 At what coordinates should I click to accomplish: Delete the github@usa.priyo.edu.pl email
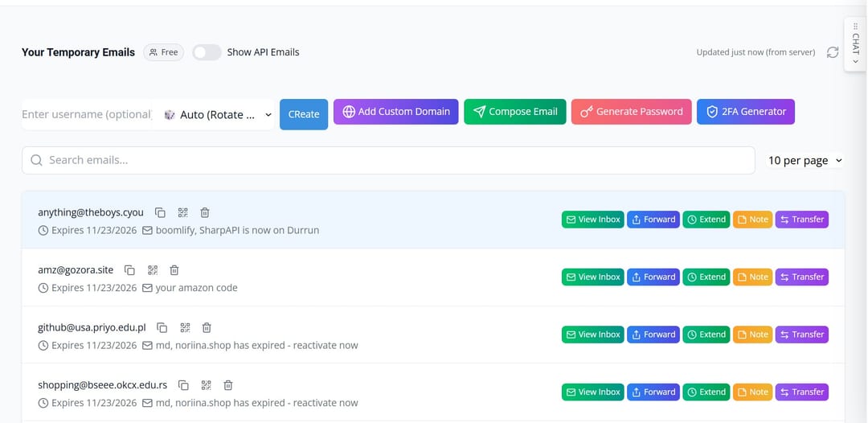(x=207, y=328)
